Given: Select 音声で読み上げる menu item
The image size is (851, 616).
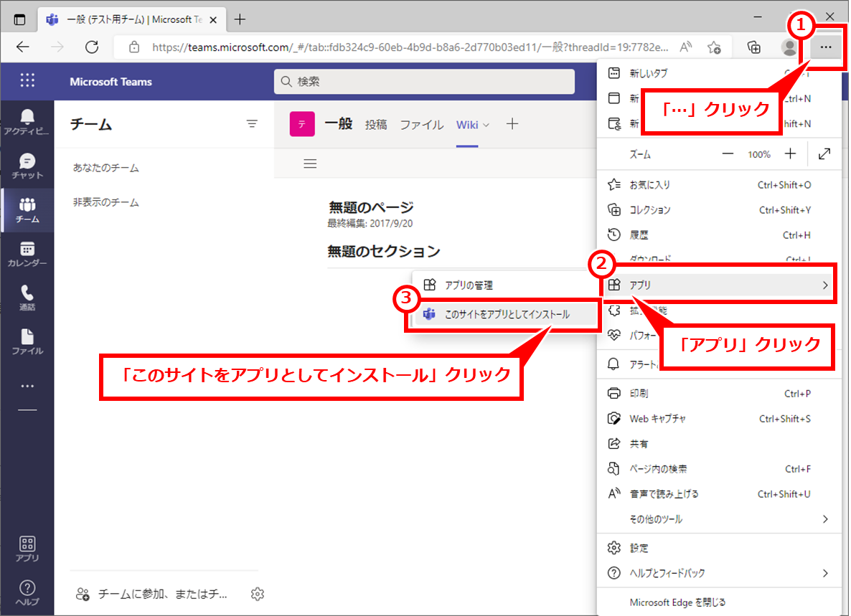Looking at the screenshot, I should tap(718, 493).
